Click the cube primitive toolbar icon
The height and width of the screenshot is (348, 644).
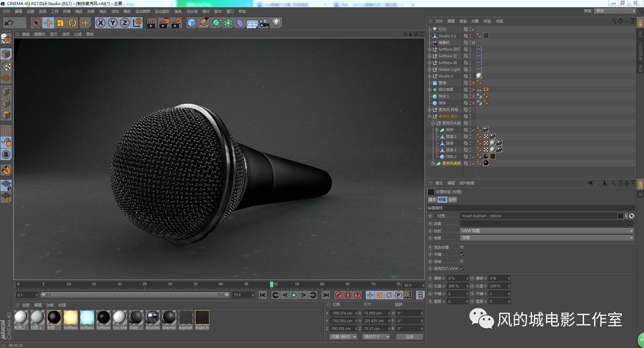(191, 23)
